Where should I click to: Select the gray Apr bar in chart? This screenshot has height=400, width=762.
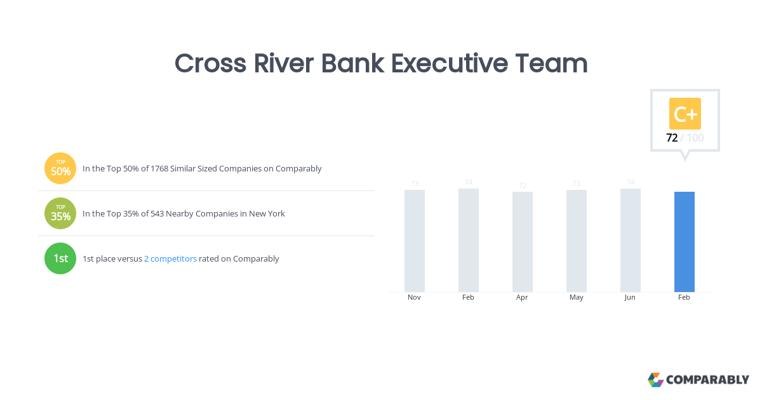[x=522, y=241]
